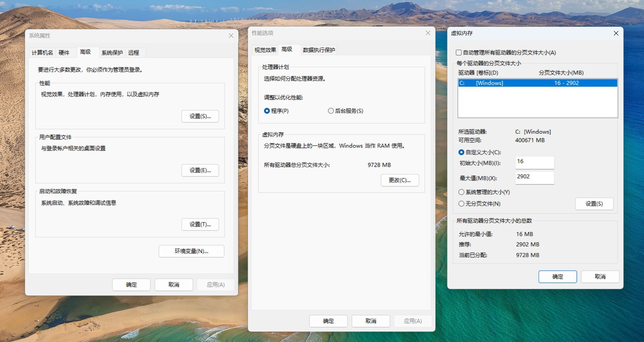Open 环境变量(N)... settings
The image size is (644, 342).
(191, 251)
